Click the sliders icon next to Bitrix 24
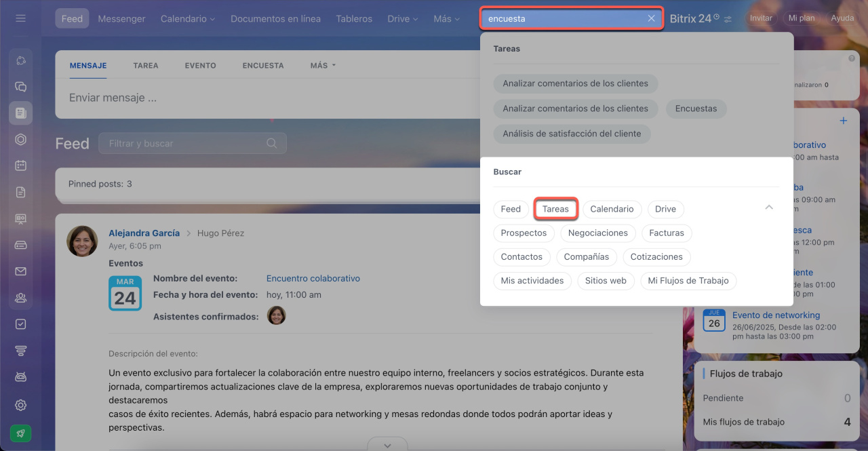Viewport: 868px width, 451px height. [x=728, y=19]
